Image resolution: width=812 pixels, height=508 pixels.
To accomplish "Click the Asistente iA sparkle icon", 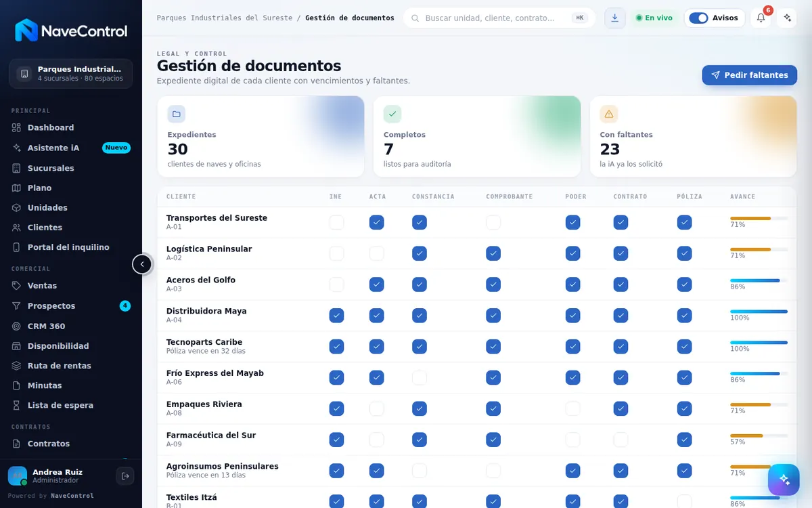I will click(x=17, y=148).
